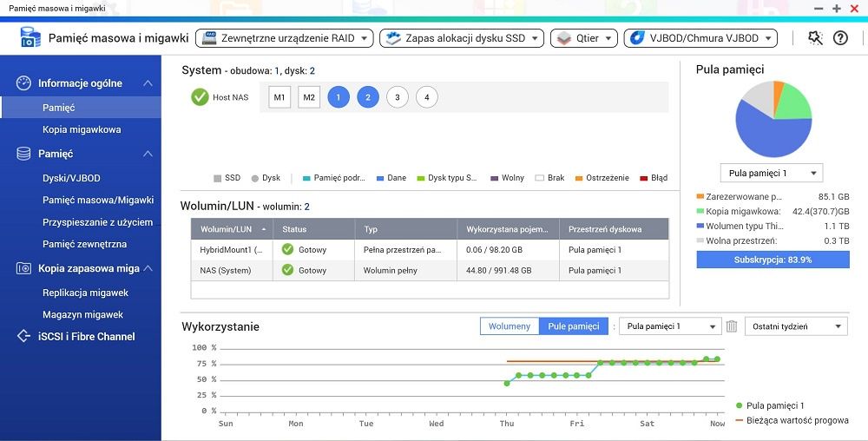This screenshot has height=441, width=868.
Task: Open the Zewnętrzne urządzenie RAID dropdown
Action: (x=285, y=38)
